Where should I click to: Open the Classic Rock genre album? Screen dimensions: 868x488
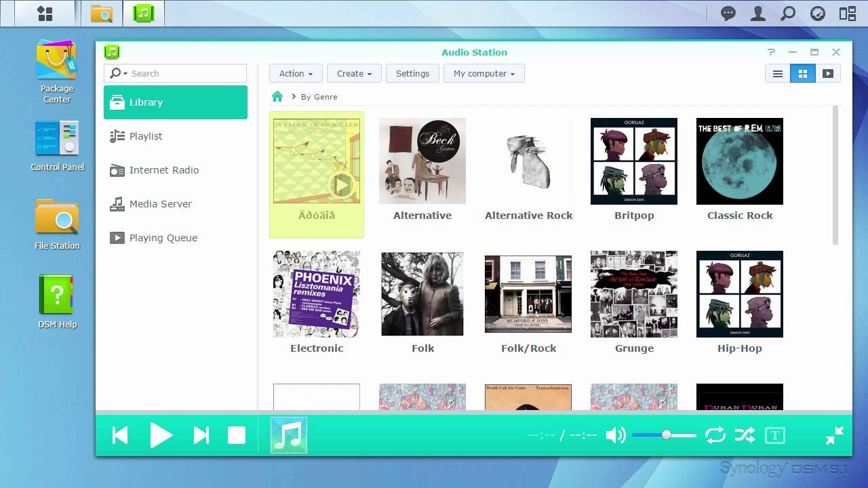pyautogui.click(x=740, y=161)
